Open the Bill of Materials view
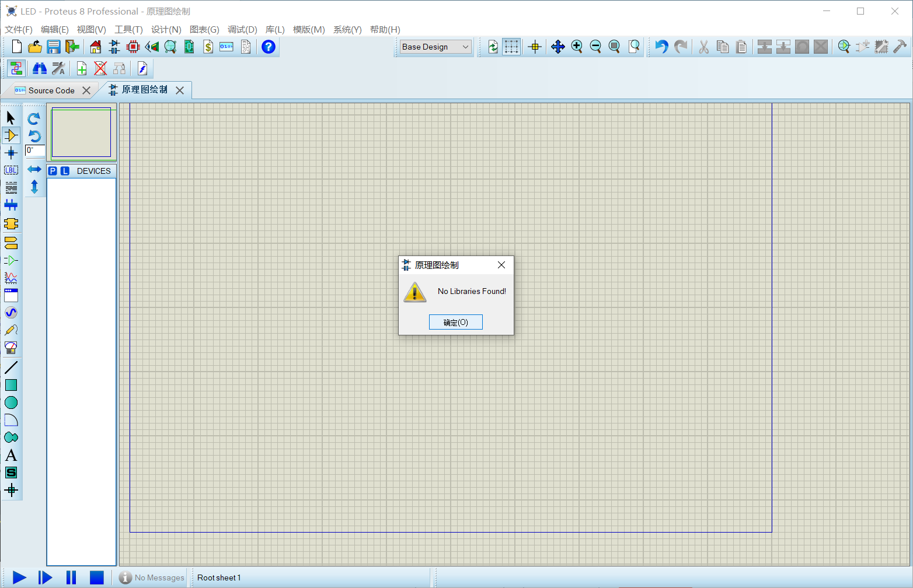The width and height of the screenshot is (913, 588). coord(208,47)
